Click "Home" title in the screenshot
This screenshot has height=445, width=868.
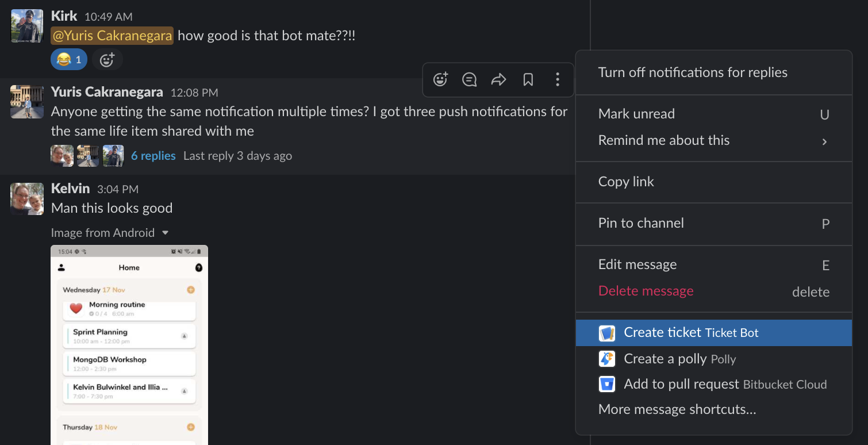pyautogui.click(x=129, y=267)
